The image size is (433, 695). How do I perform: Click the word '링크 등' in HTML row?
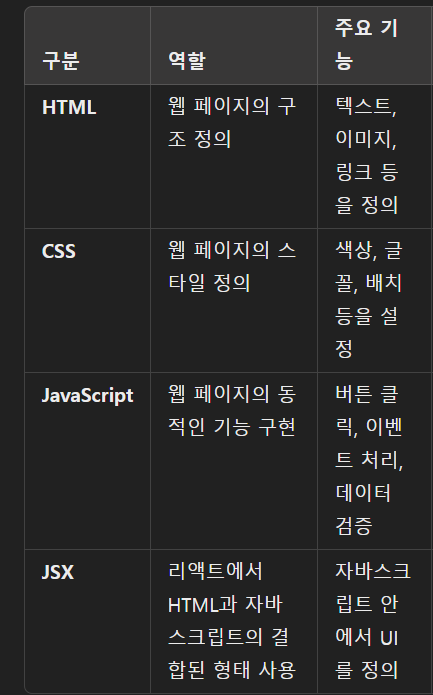pos(367,172)
